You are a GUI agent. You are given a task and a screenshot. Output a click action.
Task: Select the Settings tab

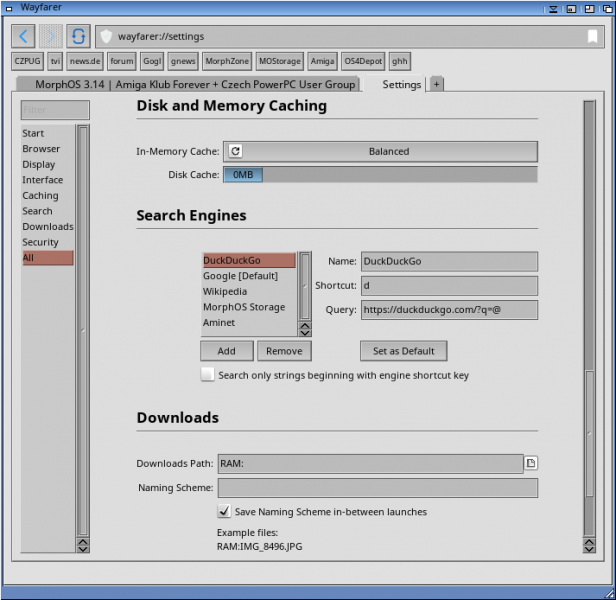(x=394, y=84)
